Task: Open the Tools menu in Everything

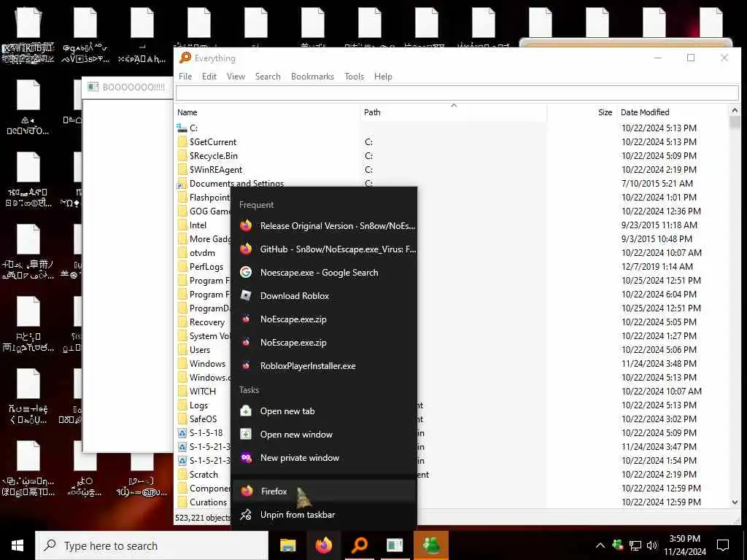Action: click(x=354, y=76)
